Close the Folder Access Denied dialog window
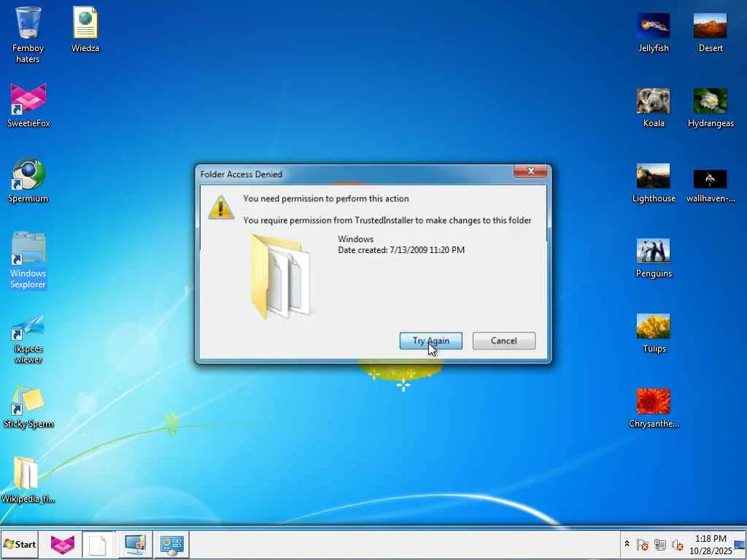 (530, 171)
